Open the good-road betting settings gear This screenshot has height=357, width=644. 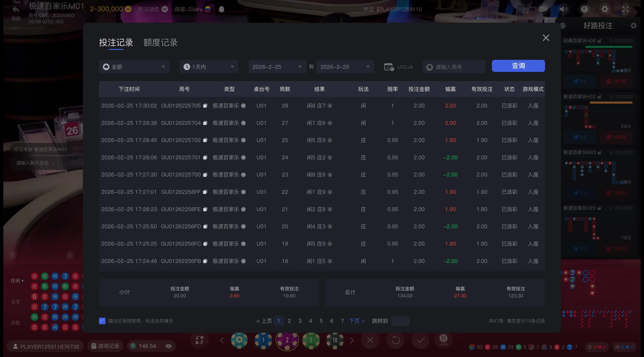633,26
